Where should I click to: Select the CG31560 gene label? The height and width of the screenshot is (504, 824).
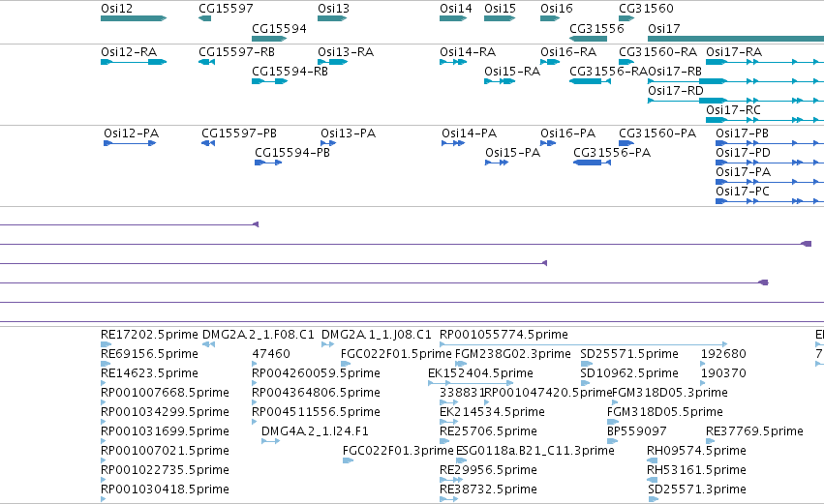[646, 9]
